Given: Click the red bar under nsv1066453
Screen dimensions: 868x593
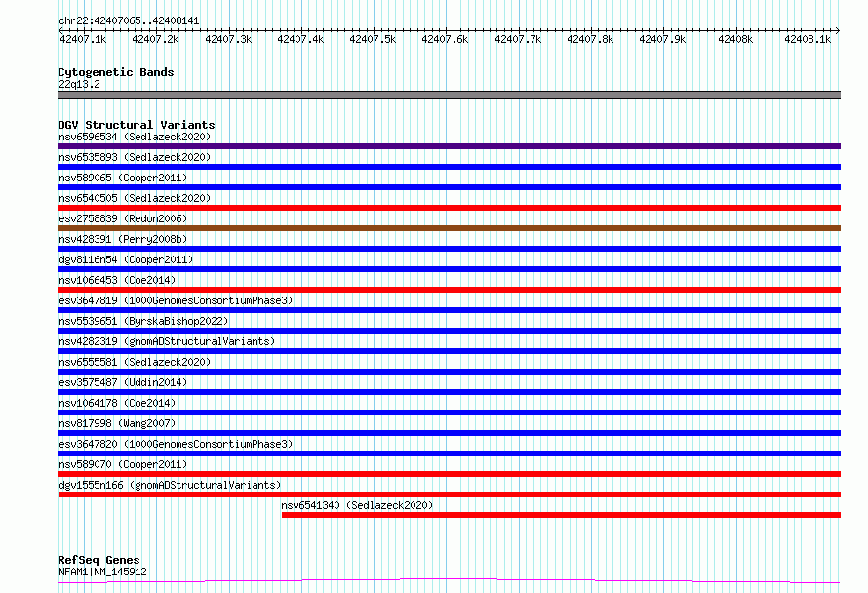Looking at the screenshot, I should [449, 290].
